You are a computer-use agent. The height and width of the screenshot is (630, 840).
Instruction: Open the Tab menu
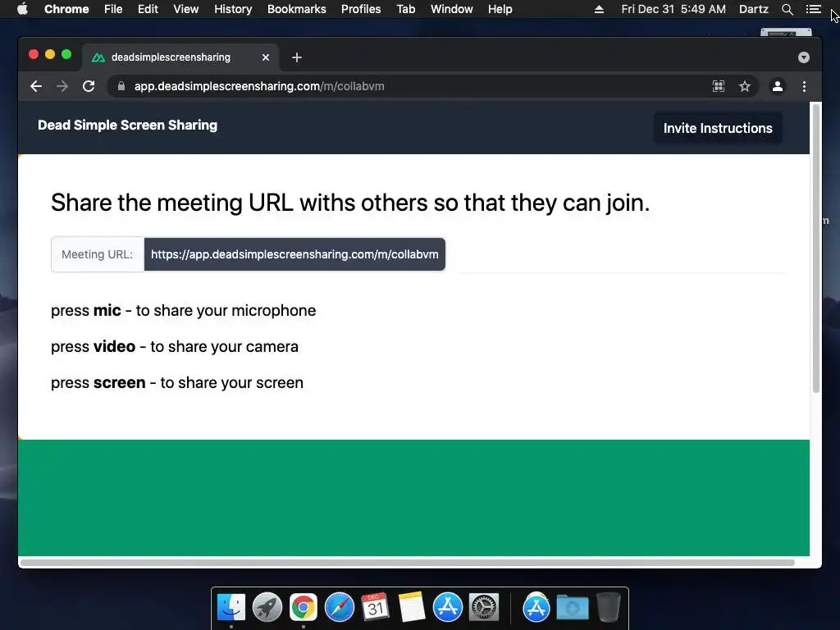tap(406, 9)
